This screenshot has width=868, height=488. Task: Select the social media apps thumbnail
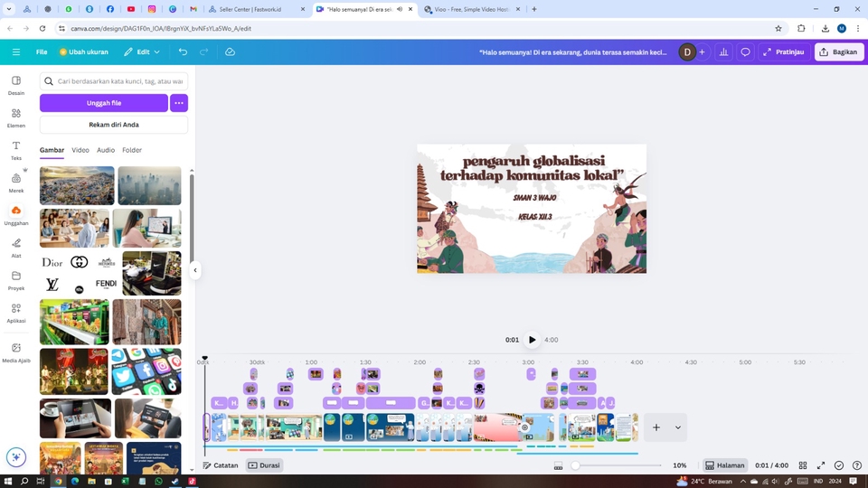146,371
